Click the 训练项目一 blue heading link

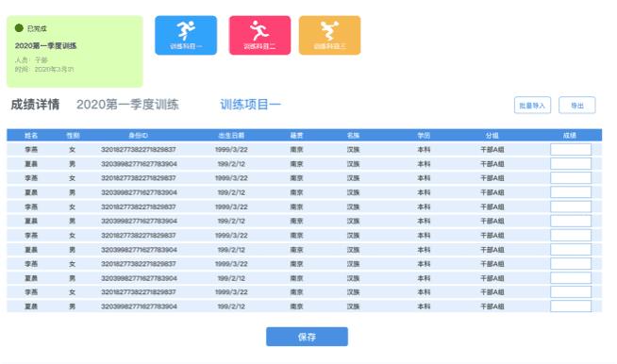[250, 105]
